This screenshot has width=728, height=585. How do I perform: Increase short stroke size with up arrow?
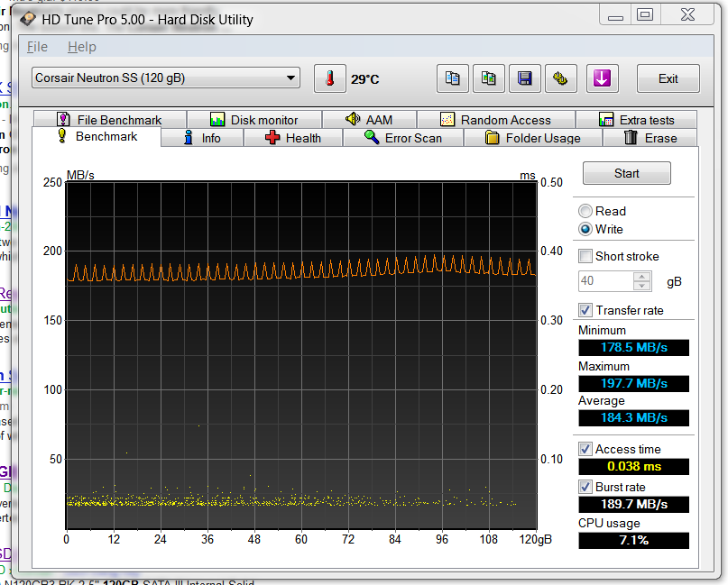tap(642, 277)
